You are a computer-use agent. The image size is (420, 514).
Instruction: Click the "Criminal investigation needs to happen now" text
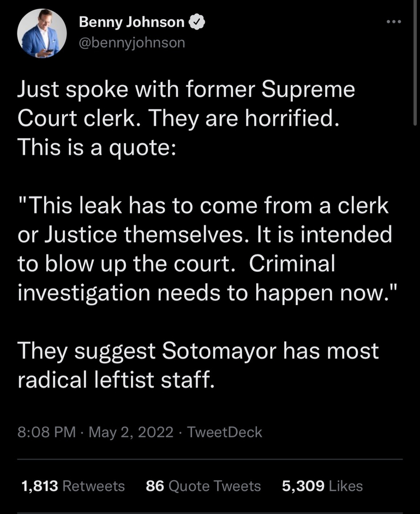click(205, 294)
